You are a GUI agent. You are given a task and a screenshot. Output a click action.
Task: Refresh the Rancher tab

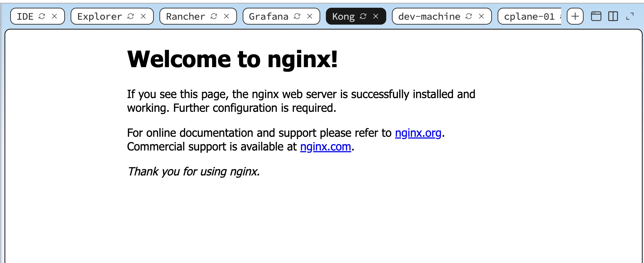pyautogui.click(x=214, y=16)
